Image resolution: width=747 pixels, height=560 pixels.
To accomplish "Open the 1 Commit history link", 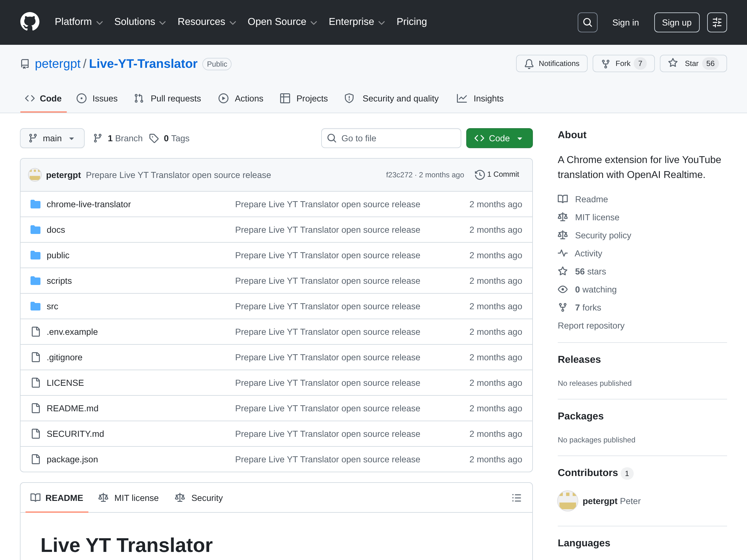I will tap(497, 175).
